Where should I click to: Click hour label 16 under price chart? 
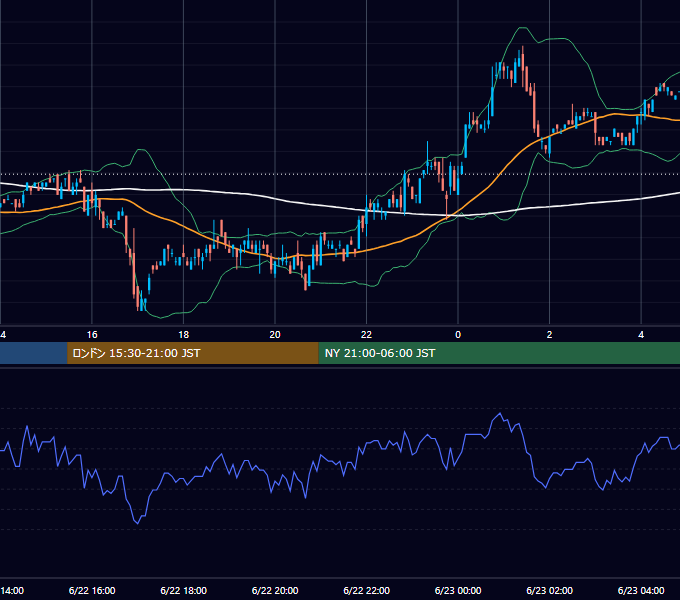pos(92,335)
